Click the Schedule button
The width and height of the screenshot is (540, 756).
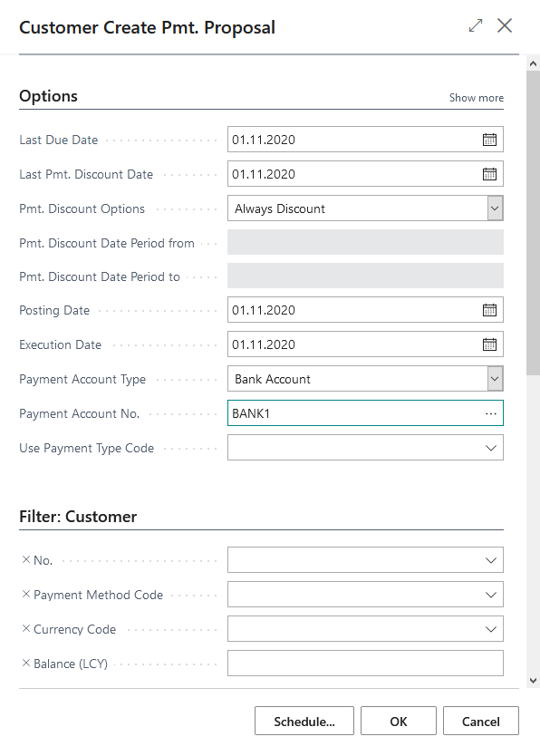point(304,721)
